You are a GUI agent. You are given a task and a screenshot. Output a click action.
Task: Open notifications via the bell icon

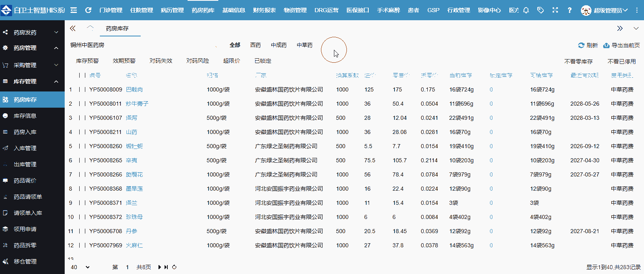pyautogui.click(x=526, y=10)
